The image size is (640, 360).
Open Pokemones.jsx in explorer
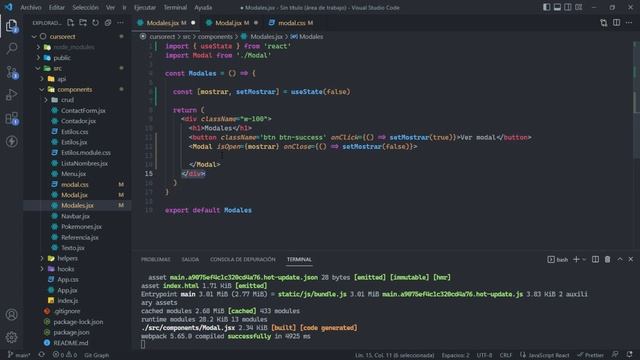click(81, 227)
